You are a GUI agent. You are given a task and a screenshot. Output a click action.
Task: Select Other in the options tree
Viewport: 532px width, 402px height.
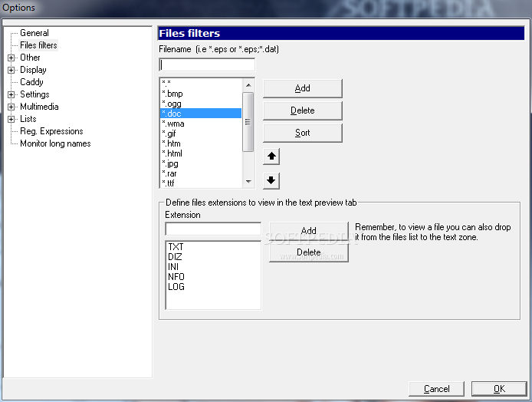[x=30, y=58]
